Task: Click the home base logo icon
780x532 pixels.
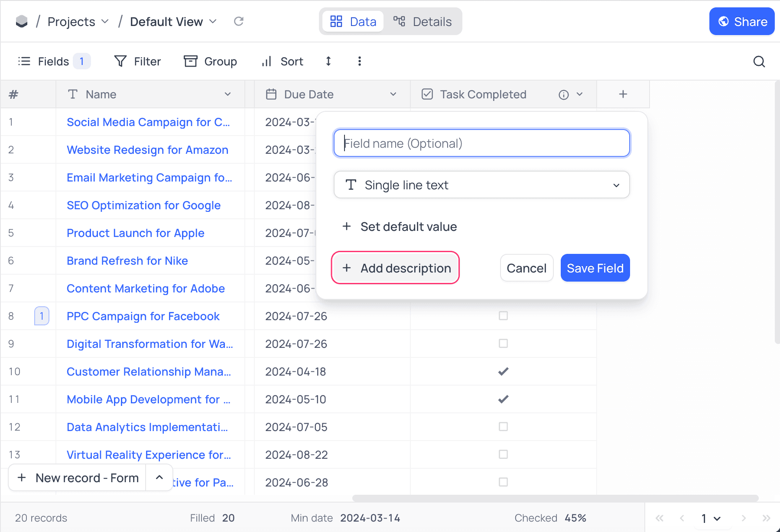Action: coord(22,21)
